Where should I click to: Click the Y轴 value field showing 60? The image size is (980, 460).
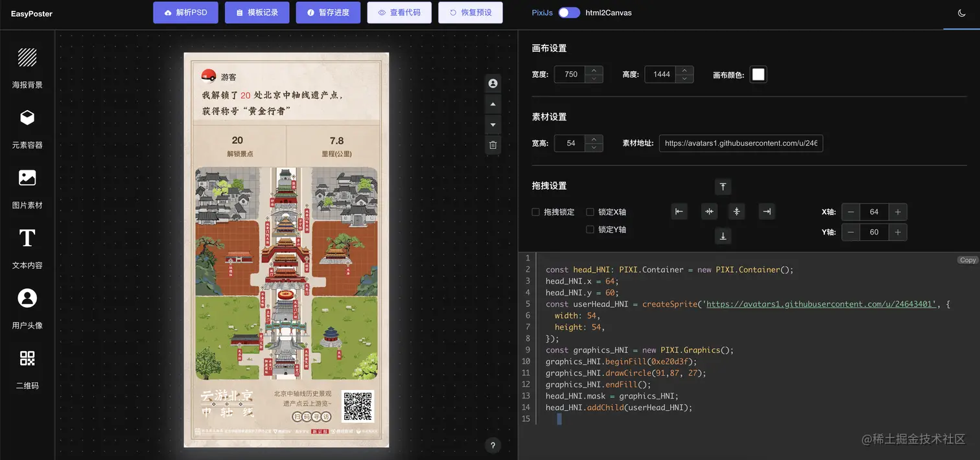[874, 232]
